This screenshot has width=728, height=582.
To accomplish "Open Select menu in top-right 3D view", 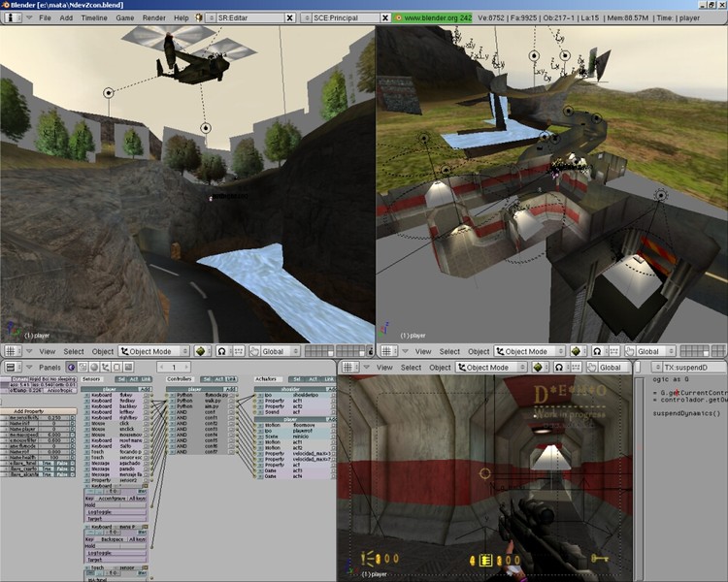I will (449, 351).
